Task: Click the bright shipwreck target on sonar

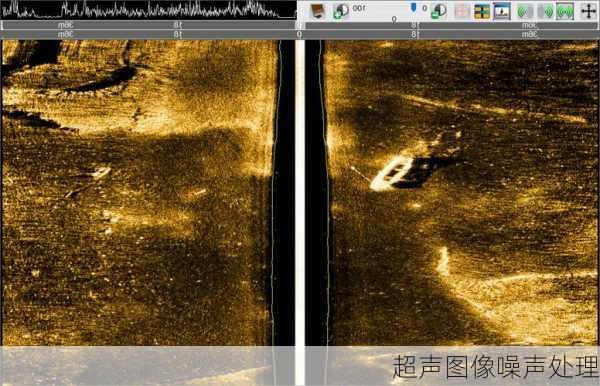Action: coord(392,174)
